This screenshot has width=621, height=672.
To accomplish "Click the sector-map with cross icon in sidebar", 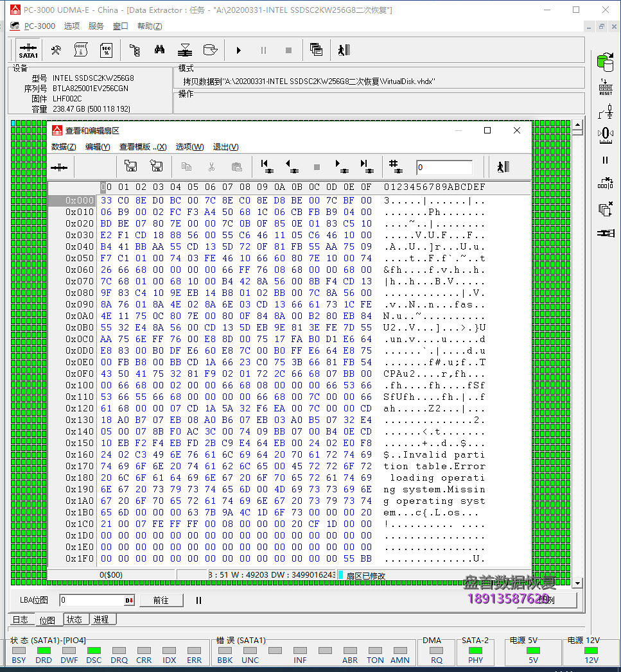I will [606, 184].
